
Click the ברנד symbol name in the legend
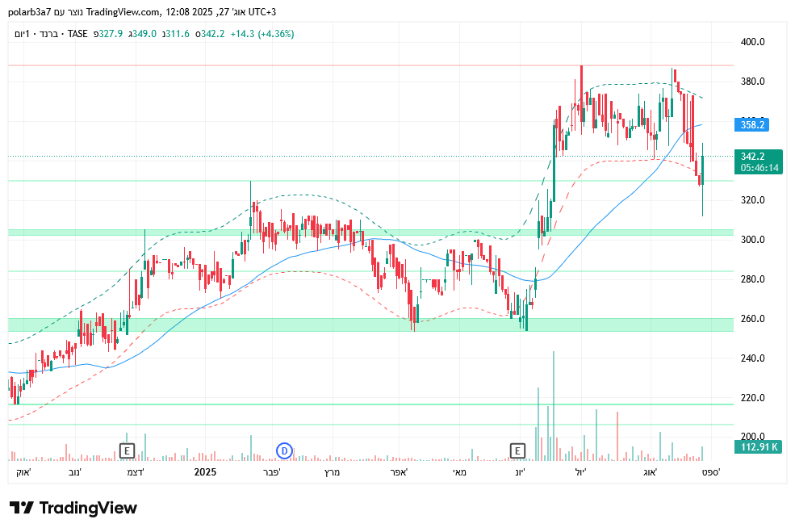click(48, 34)
